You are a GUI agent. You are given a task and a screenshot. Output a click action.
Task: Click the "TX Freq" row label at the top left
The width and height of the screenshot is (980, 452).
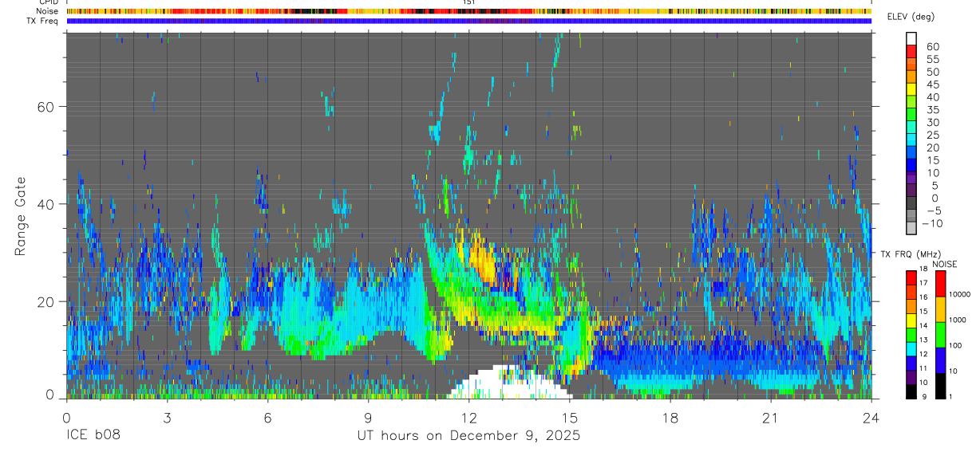[44, 21]
